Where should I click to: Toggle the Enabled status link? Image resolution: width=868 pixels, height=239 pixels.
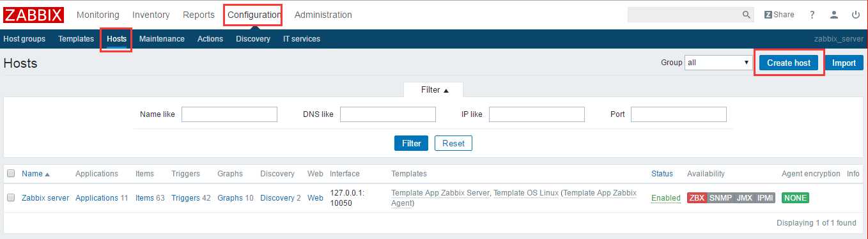tap(665, 198)
